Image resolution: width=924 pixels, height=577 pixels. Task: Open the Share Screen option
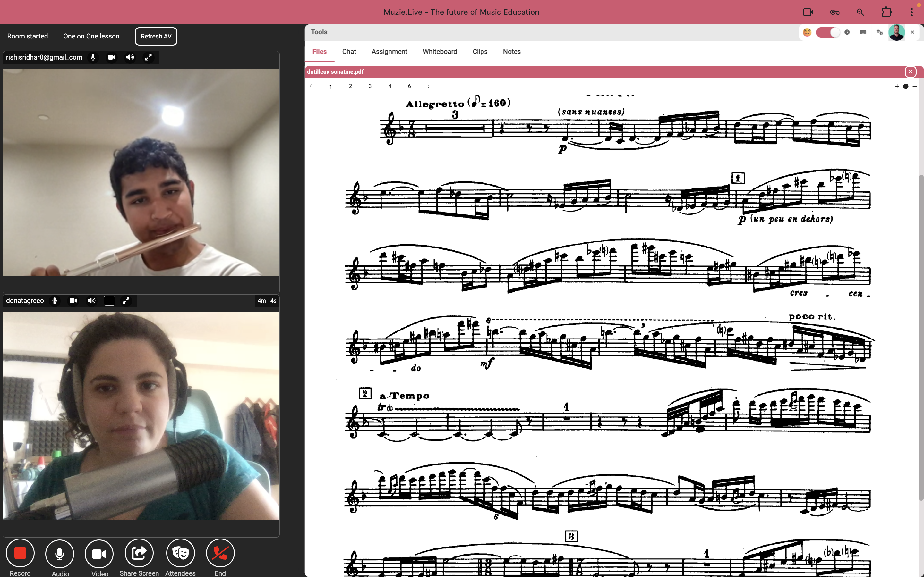pyautogui.click(x=139, y=553)
